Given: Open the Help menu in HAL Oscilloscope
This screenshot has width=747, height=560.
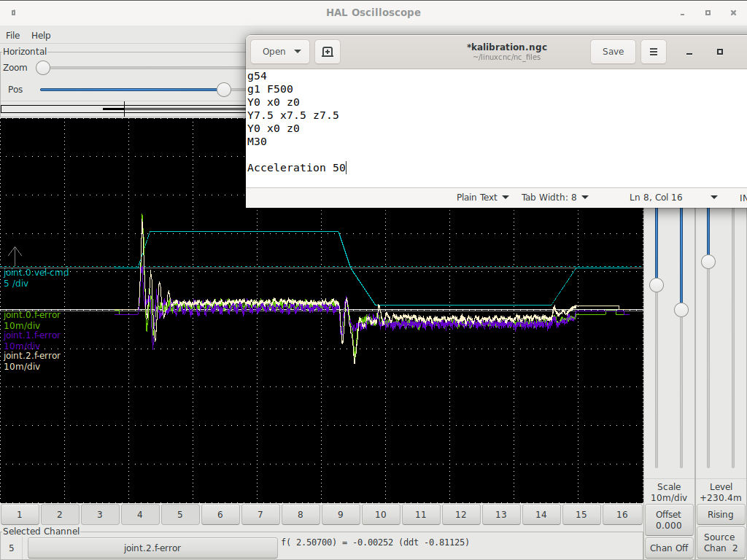Looking at the screenshot, I should click(41, 35).
